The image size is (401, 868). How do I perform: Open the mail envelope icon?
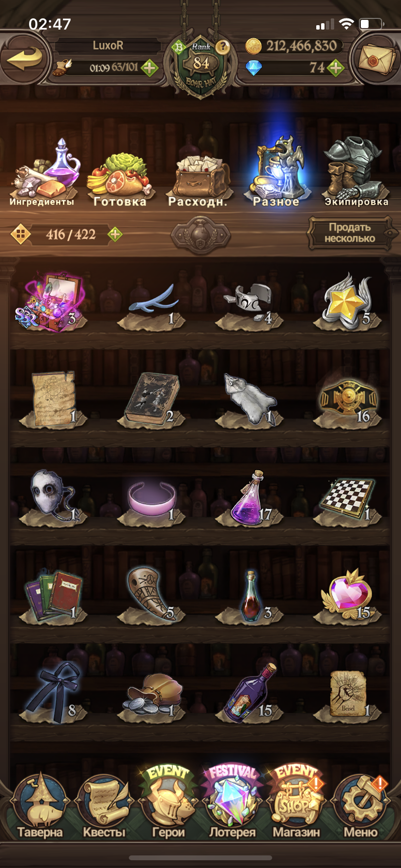pos(376,59)
